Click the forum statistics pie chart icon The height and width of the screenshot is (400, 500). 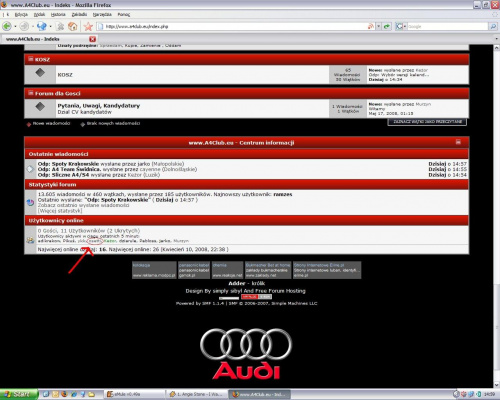pos(30,202)
